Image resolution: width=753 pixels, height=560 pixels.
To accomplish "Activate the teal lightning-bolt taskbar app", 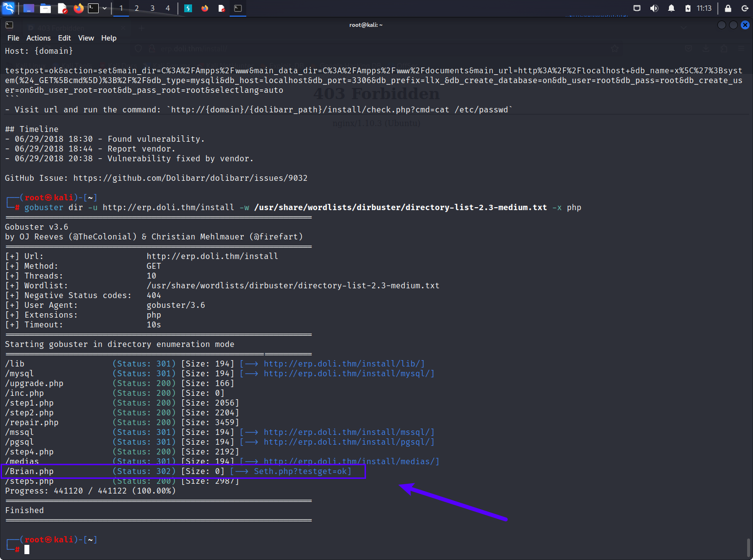I will 188,8.
